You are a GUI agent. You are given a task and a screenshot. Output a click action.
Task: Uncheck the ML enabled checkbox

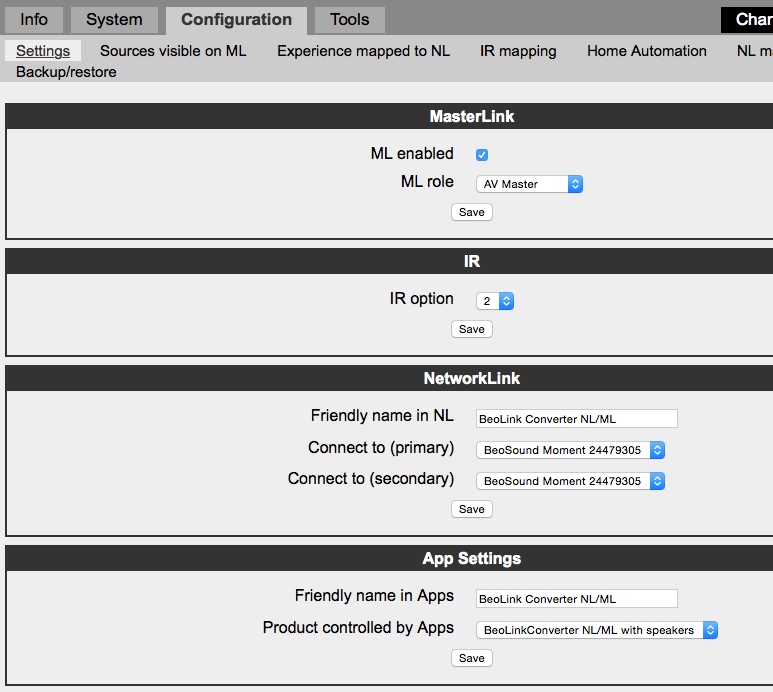[482, 155]
